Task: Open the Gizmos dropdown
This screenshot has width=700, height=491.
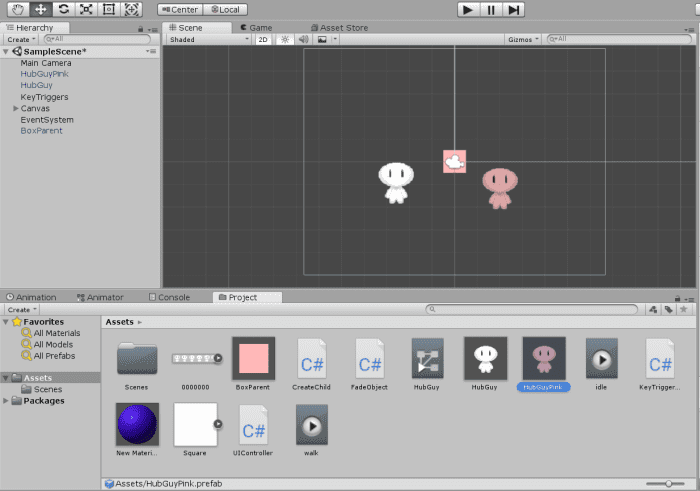Action: coord(523,40)
